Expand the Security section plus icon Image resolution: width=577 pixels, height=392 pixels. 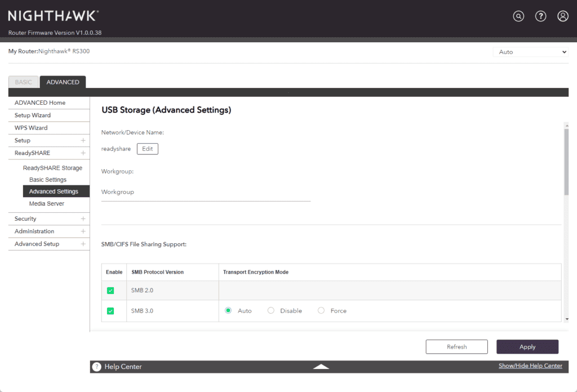tap(83, 219)
